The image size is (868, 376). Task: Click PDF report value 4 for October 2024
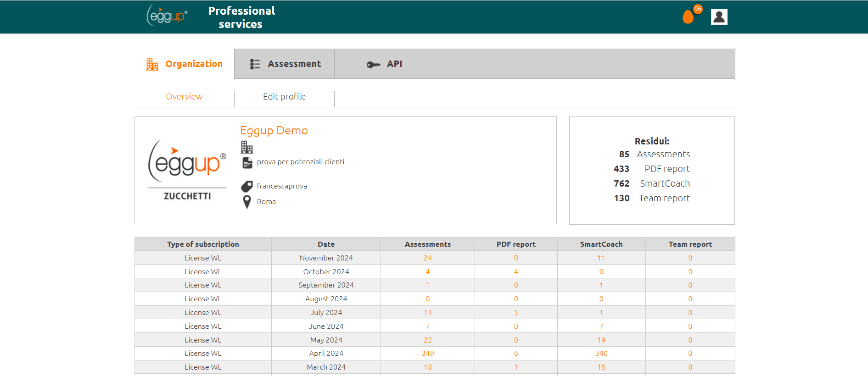[x=516, y=272]
